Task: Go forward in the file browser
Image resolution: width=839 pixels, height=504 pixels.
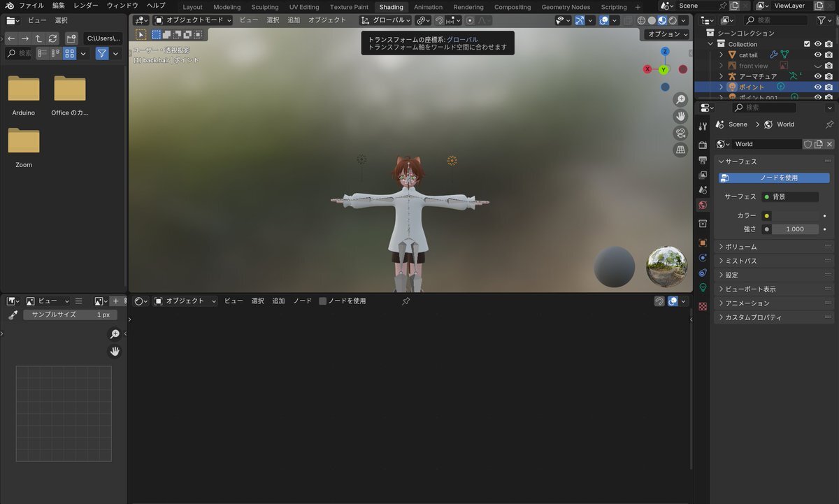Action: pos(24,38)
